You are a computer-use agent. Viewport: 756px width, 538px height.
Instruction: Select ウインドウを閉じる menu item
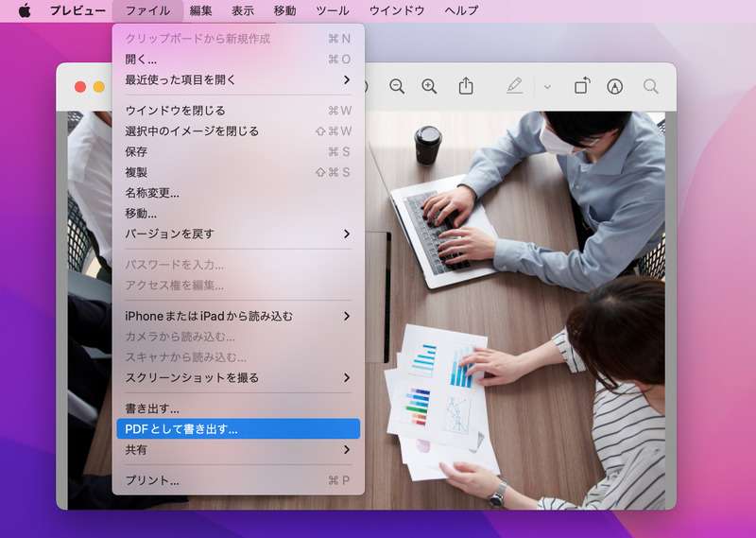(x=238, y=111)
